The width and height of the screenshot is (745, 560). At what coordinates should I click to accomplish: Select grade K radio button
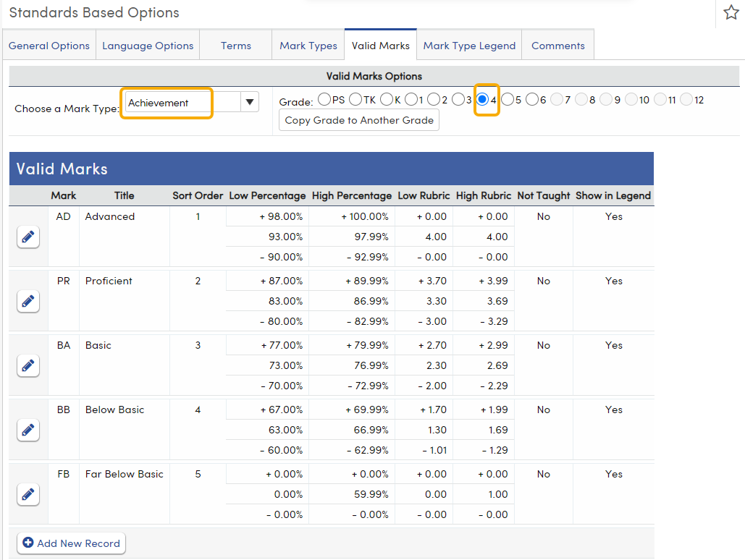click(x=387, y=99)
